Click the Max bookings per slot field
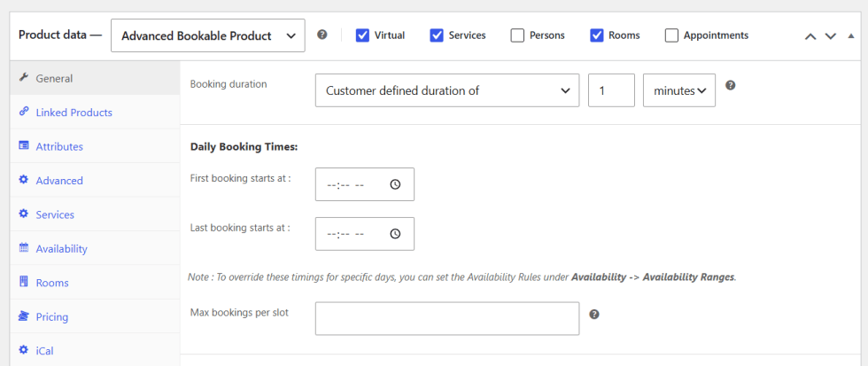 click(447, 318)
